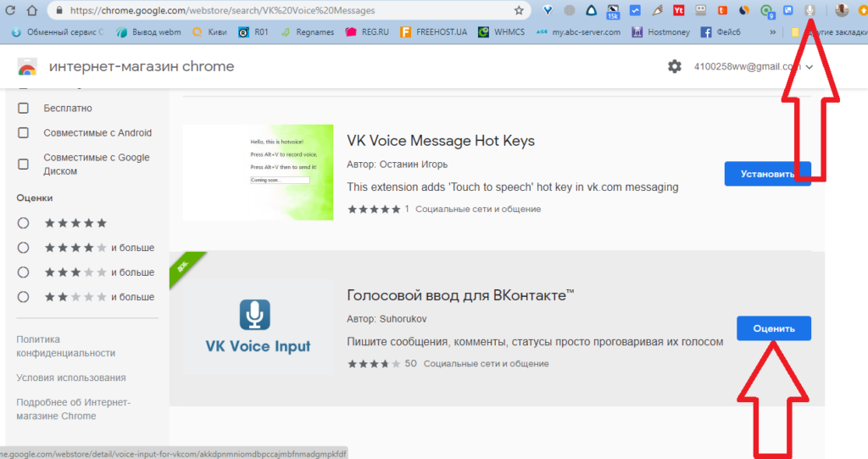Select the five-star rating filter

click(23, 223)
